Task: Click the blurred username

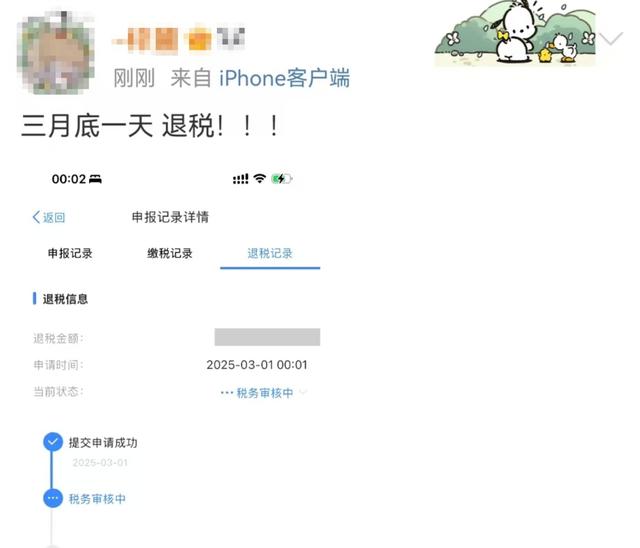Action: [178, 40]
